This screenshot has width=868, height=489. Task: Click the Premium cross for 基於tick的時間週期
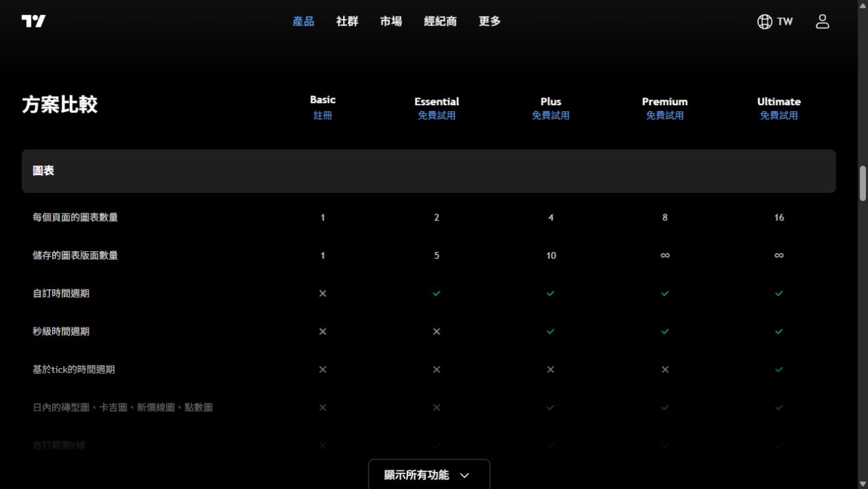click(x=665, y=369)
